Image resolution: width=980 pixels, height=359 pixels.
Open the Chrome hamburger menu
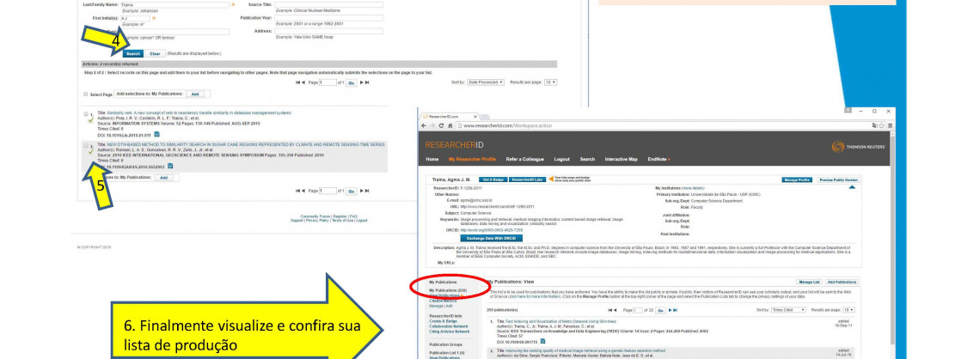pyautogui.click(x=890, y=125)
